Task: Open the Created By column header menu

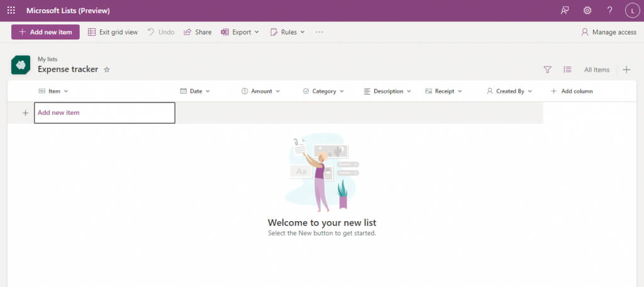Action: coord(509,91)
